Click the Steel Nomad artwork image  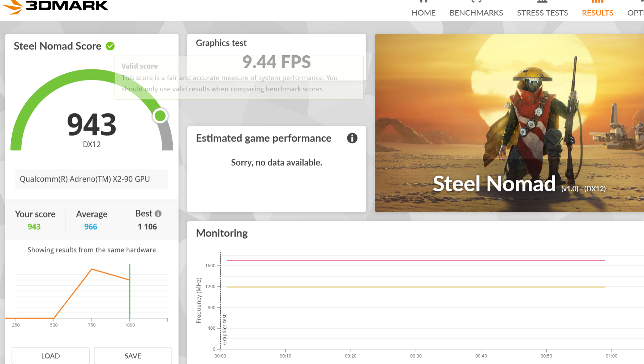(509, 123)
